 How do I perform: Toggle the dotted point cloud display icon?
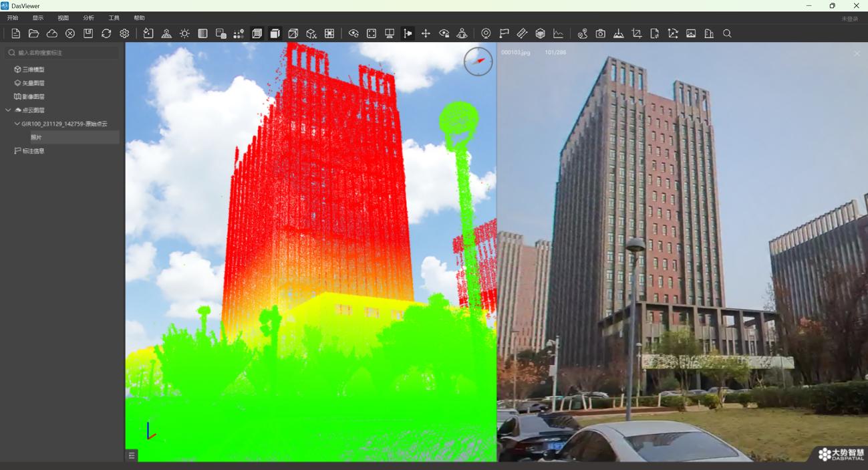point(239,33)
